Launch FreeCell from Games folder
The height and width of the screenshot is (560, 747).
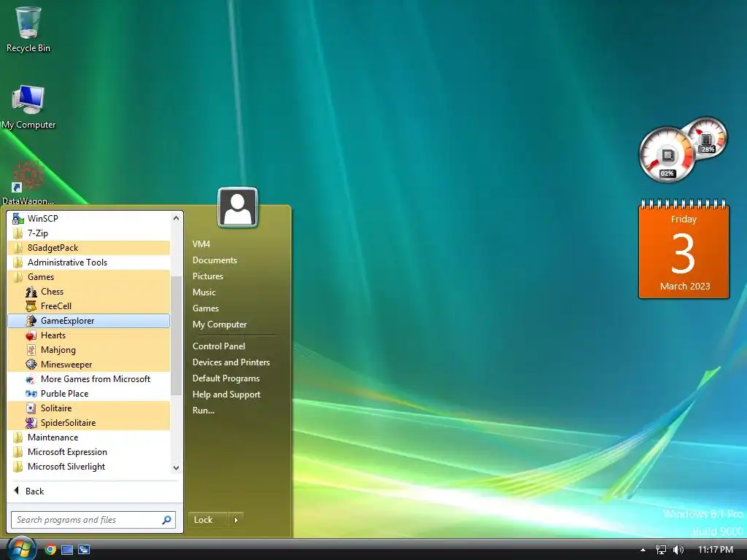89,306
